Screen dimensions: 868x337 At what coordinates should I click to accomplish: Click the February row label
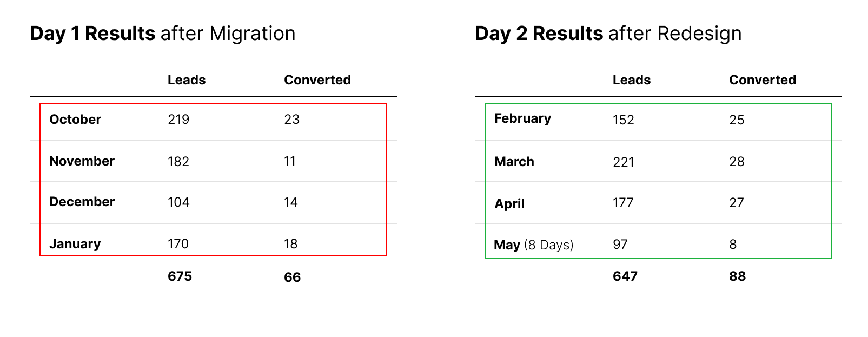[522, 119]
